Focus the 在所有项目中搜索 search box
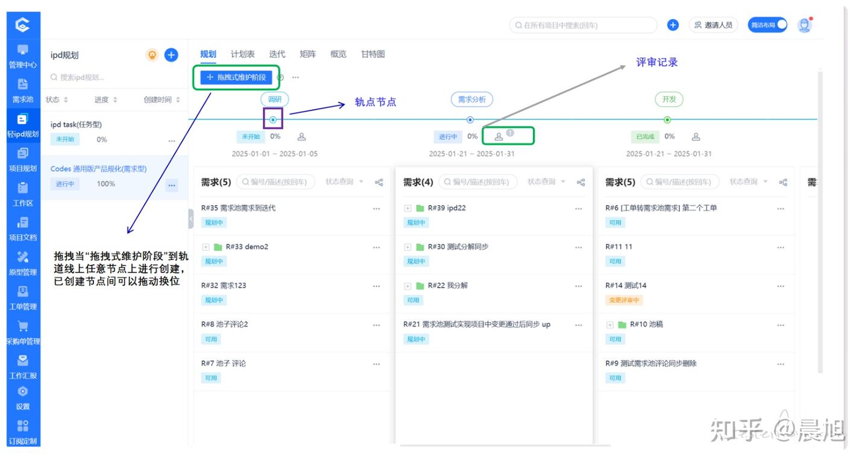The image size is (868, 465). (x=583, y=25)
